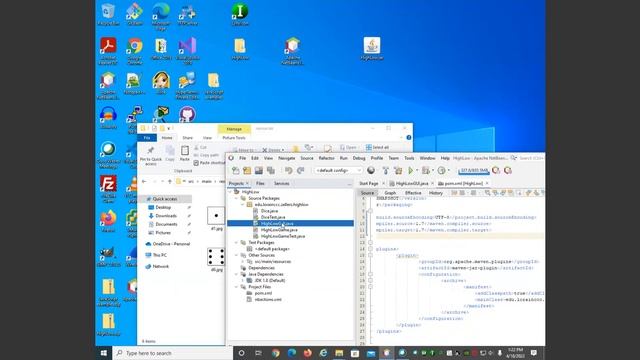
Task: Open the Share tab in File Explorer
Action: [187, 138]
